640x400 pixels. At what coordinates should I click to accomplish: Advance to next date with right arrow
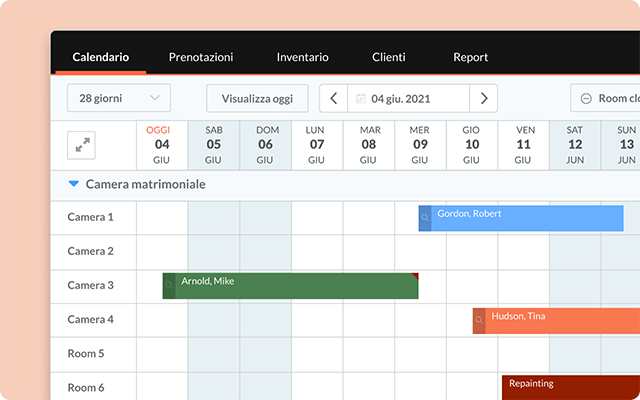click(x=484, y=98)
